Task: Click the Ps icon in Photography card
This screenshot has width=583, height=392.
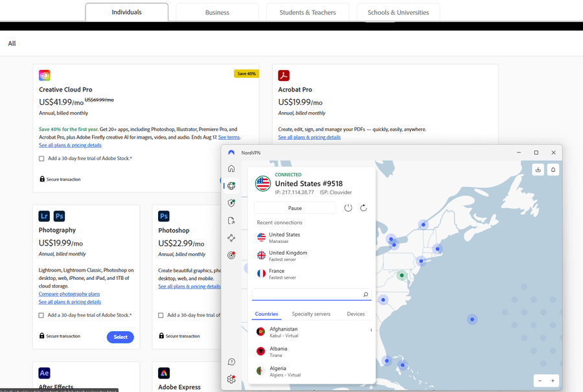Action: [59, 216]
